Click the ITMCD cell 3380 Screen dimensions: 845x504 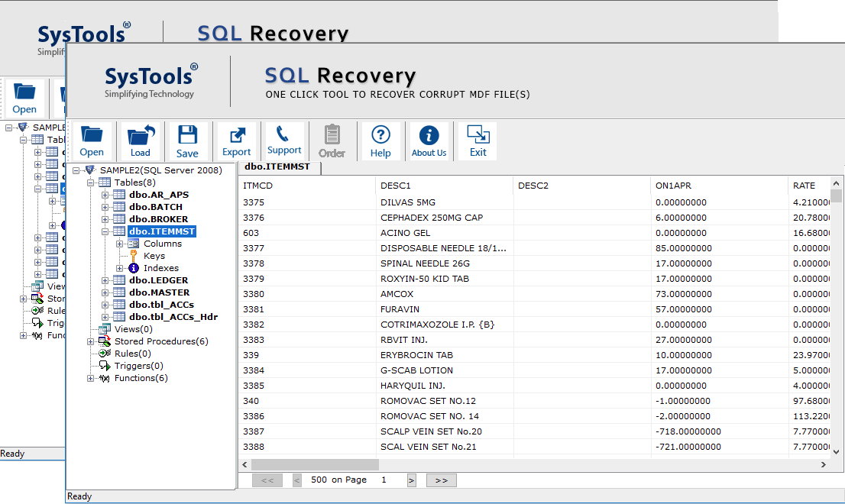(x=306, y=294)
